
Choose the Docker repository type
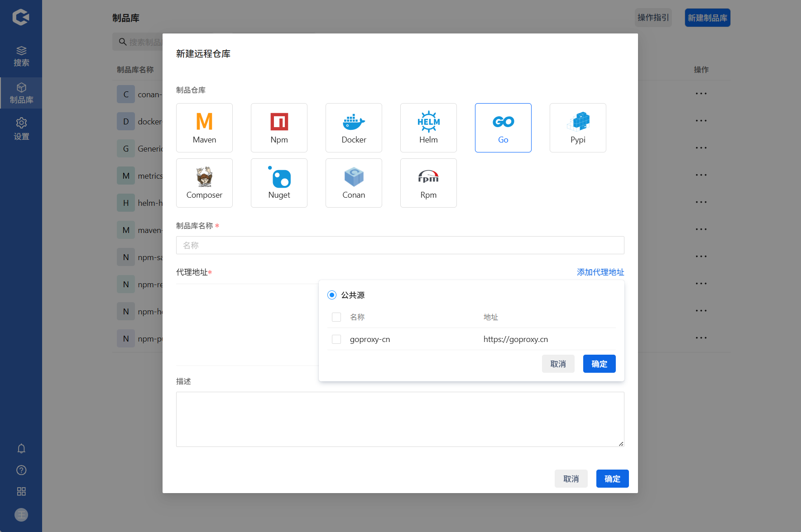point(354,128)
